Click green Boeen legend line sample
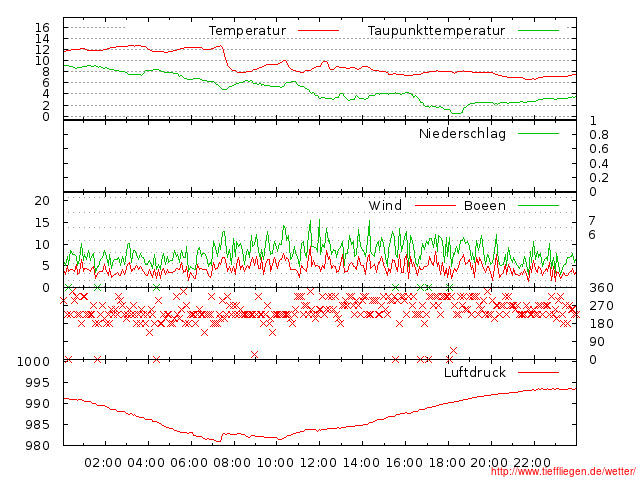Viewport: 640px width, 480px height. [538, 206]
